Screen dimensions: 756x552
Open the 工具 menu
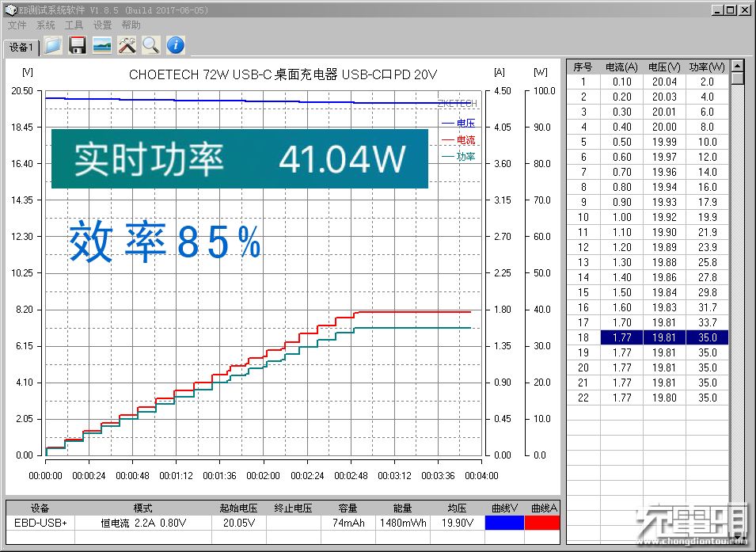pyautogui.click(x=74, y=25)
